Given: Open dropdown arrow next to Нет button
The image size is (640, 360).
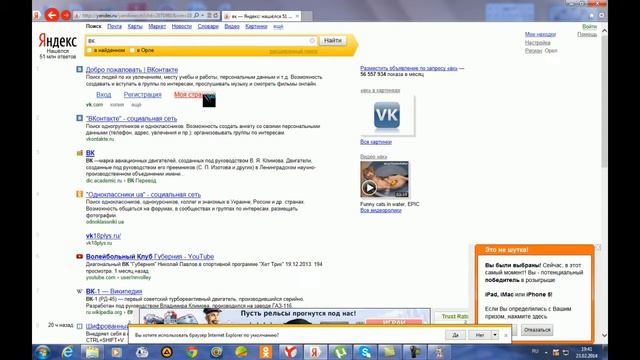Looking at the screenshot, I should [495, 335].
